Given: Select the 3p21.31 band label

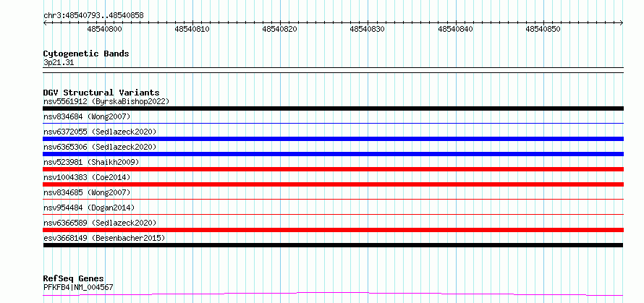Looking at the screenshot, I should click(x=59, y=63).
